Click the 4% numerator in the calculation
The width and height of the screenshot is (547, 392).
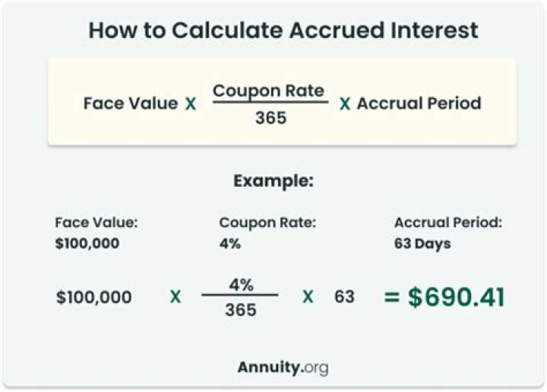240,285
